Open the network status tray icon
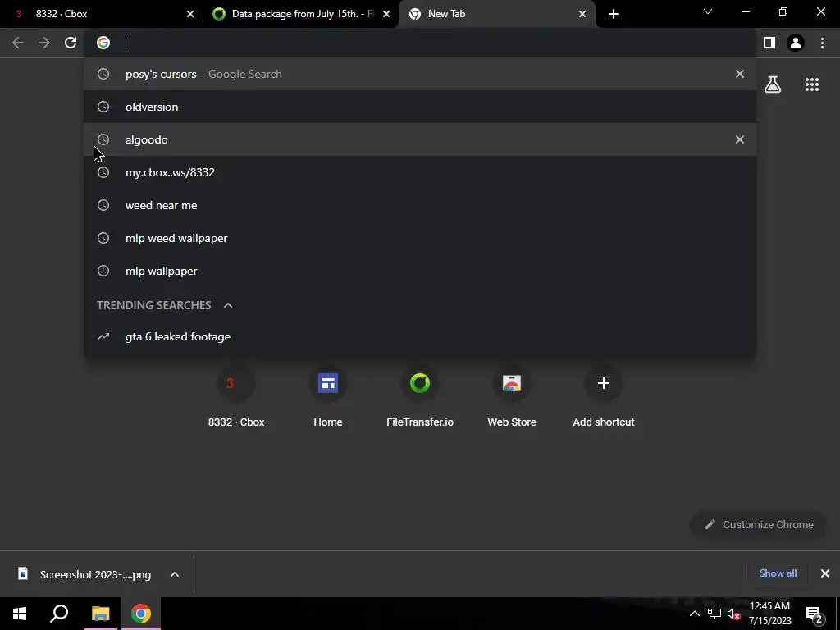Screen dimensions: 840x630 coord(714,614)
